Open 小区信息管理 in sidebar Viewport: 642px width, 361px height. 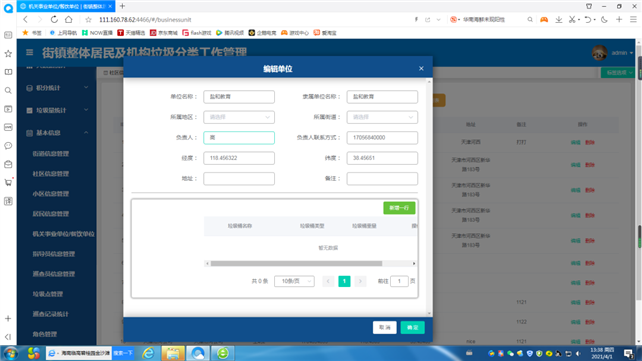(51, 194)
